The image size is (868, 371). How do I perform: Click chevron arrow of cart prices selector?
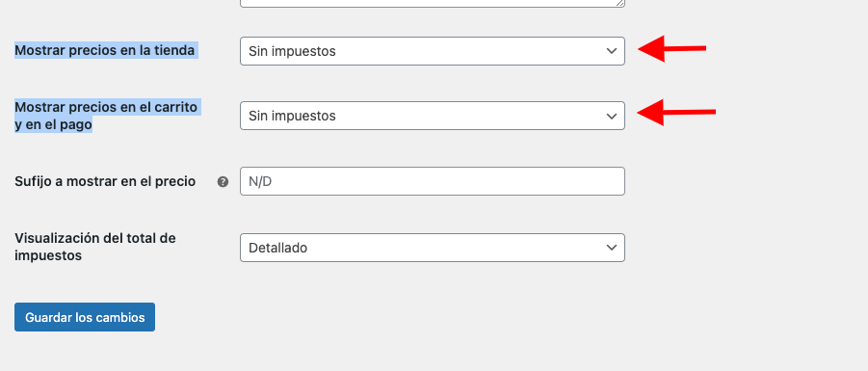coord(611,116)
